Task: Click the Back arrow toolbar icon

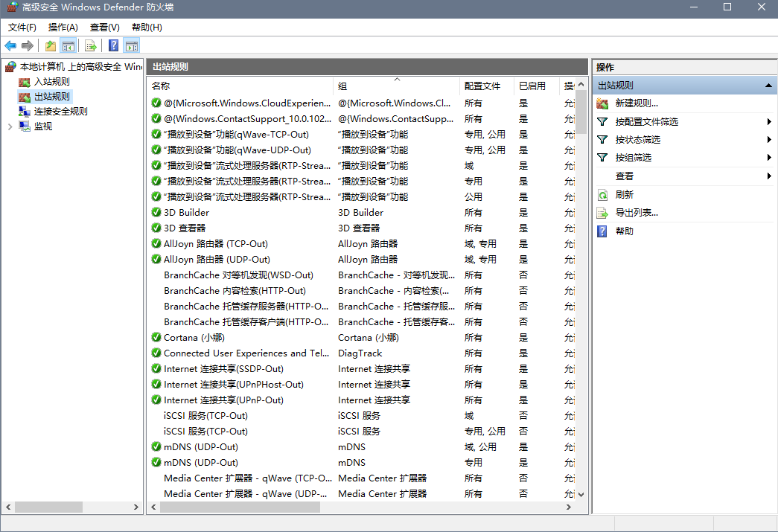Action: [10, 45]
